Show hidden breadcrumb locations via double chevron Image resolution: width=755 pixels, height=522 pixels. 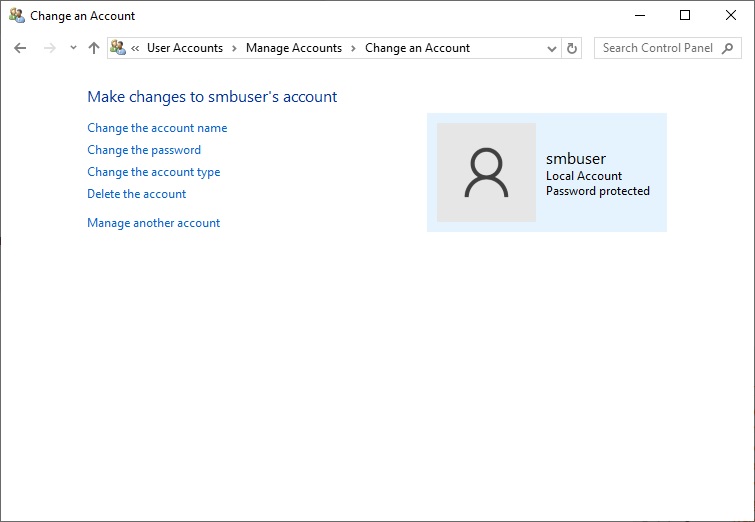point(135,48)
